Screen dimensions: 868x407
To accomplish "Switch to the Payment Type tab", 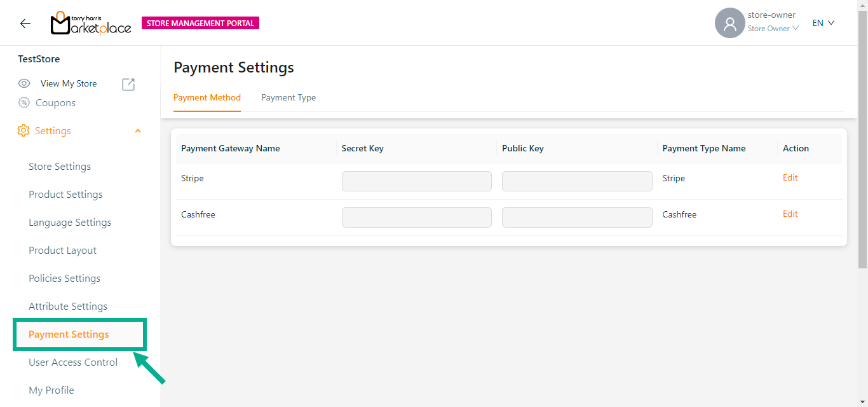I will click(x=288, y=97).
